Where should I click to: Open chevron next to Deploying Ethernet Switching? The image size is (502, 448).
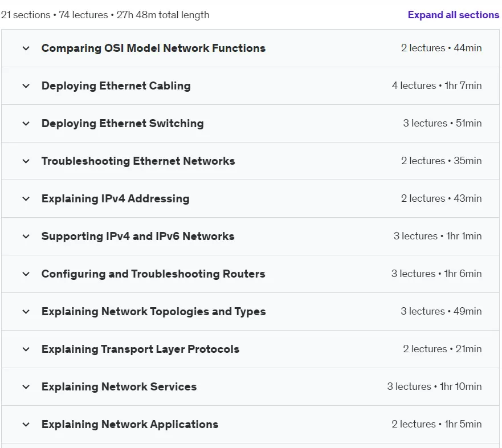[26, 124]
